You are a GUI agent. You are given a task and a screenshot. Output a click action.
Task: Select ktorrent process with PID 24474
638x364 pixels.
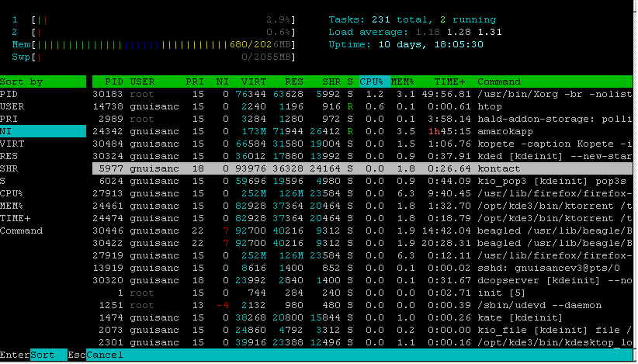point(362,218)
